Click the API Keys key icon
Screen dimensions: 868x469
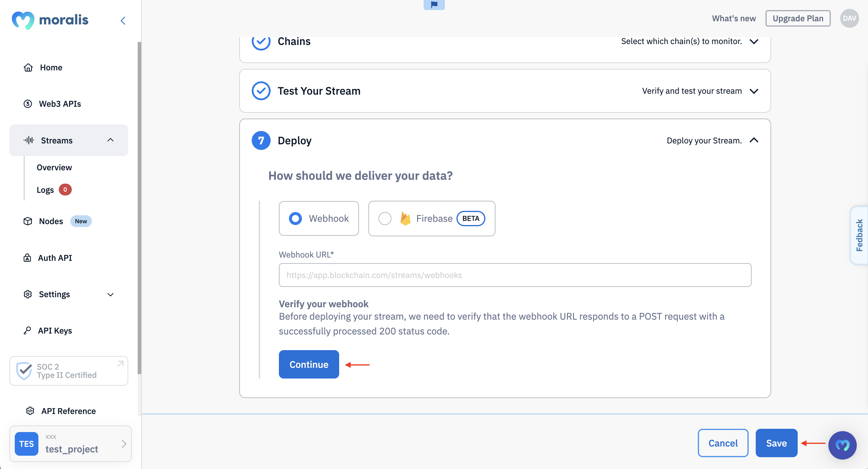click(x=27, y=330)
